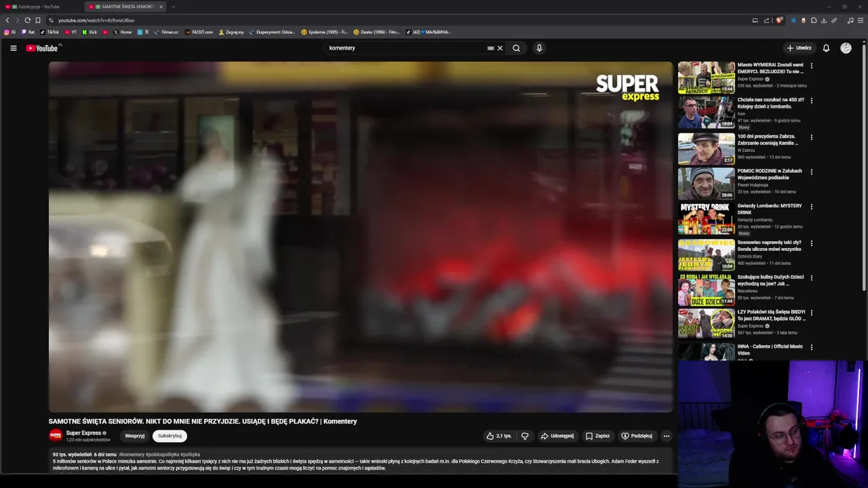
Task: Bookmark this page in the address bar
Action: (38, 20)
